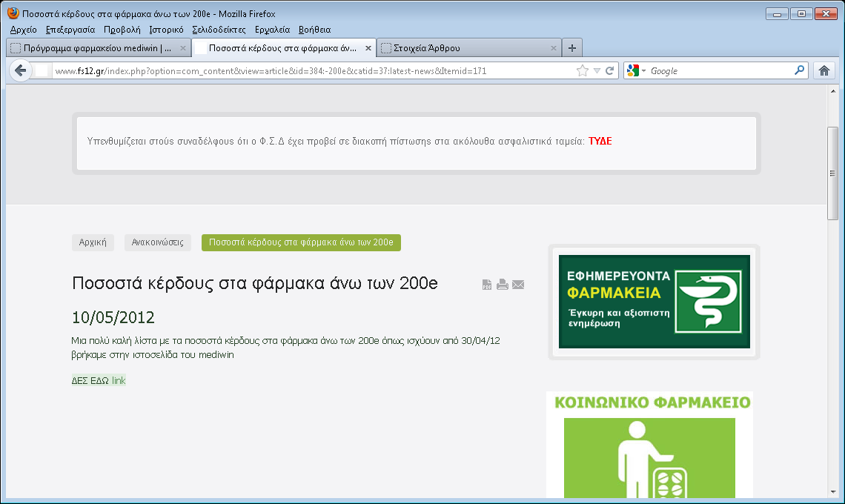The image size is (845, 504).
Task: Open the Firefox home page icon
Action: pyautogui.click(x=824, y=70)
